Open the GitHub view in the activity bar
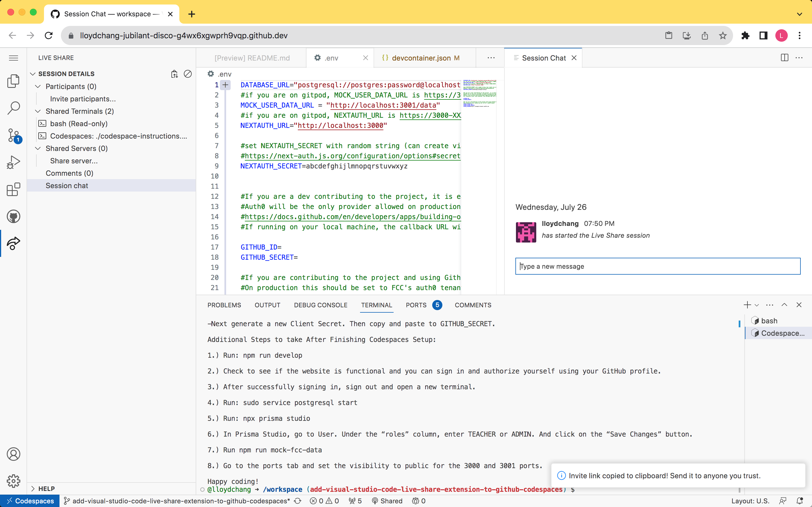 14,216
